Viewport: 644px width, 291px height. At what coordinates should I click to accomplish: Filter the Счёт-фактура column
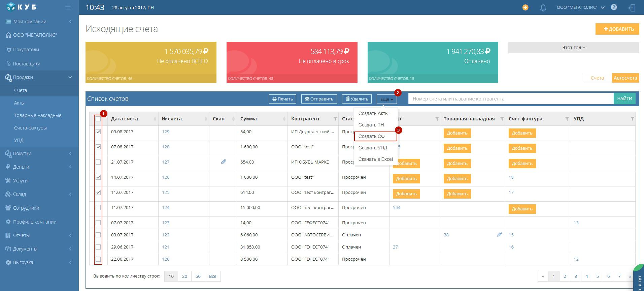(x=567, y=119)
